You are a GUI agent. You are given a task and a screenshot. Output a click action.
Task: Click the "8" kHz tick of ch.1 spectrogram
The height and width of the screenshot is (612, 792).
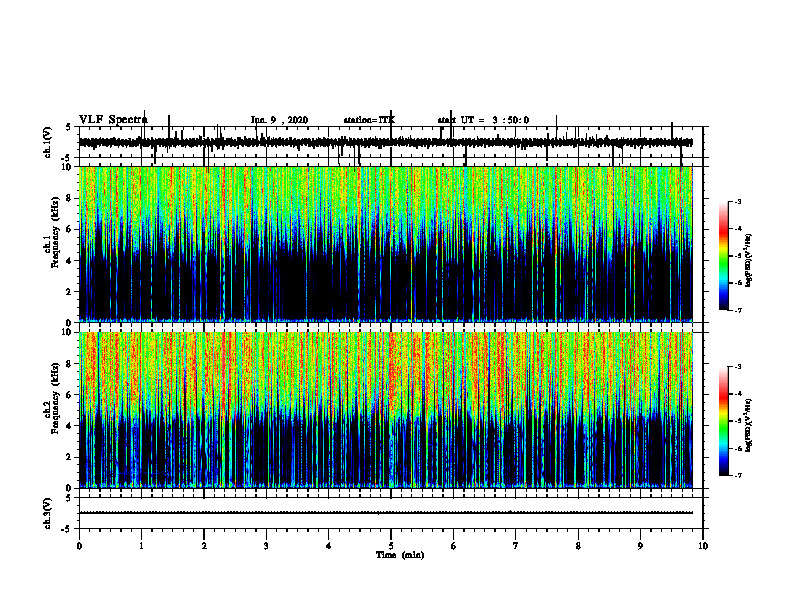(x=70, y=198)
